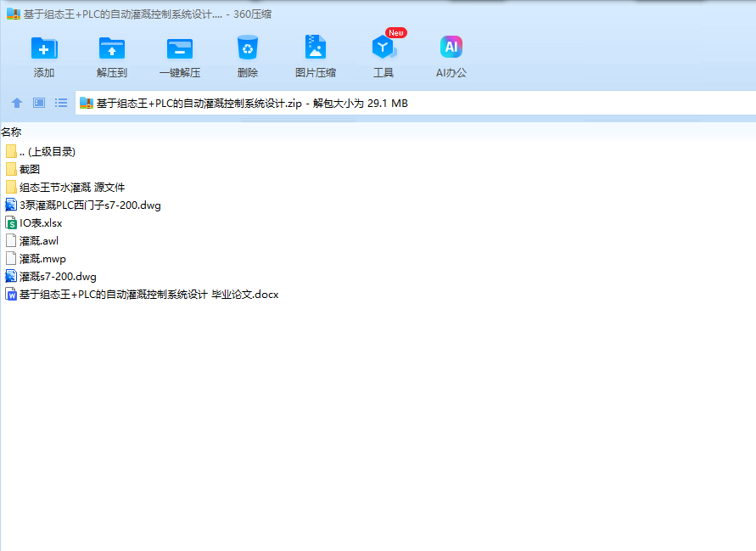Viewport: 756px width, 551px height.
Task: Select the file name IO表.xlsx
Action: (41, 223)
